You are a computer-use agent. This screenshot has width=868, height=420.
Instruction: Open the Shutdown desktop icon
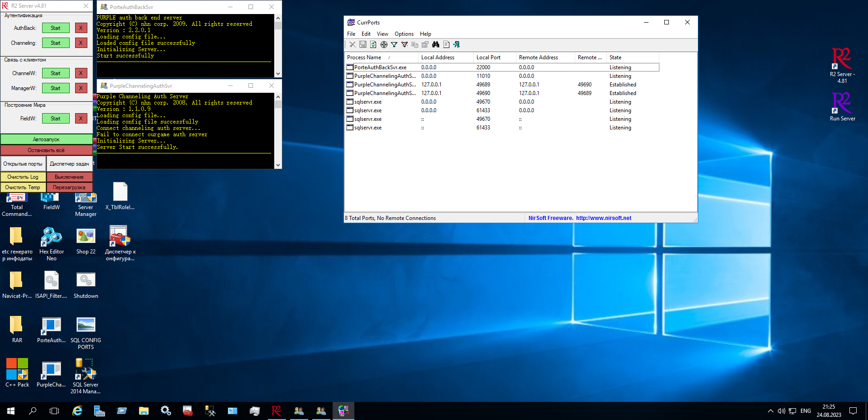click(x=86, y=286)
